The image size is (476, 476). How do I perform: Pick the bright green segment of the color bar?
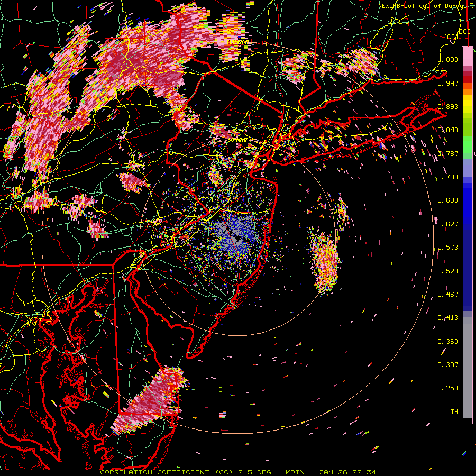(467, 144)
